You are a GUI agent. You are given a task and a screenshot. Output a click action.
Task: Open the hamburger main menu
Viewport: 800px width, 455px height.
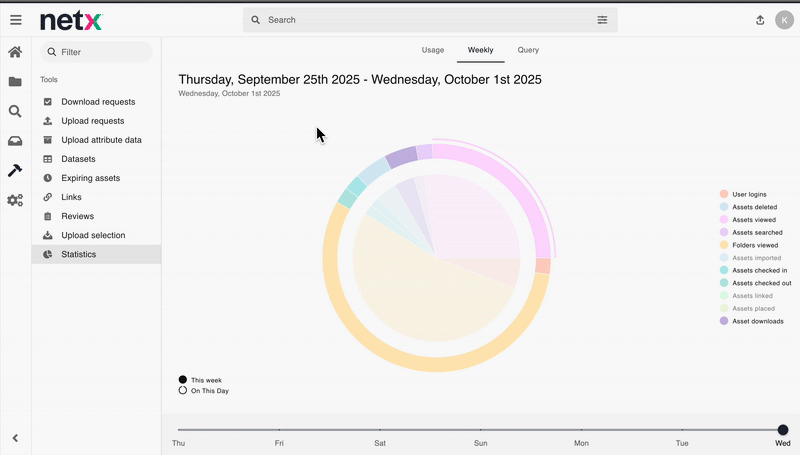pyautogui.click(x=15, y=20)
